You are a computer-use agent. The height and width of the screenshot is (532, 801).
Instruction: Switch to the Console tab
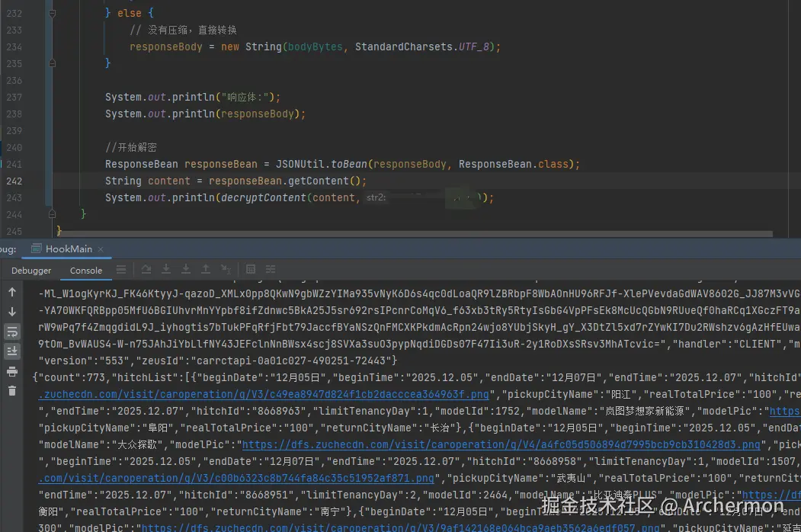pos(86,271)
